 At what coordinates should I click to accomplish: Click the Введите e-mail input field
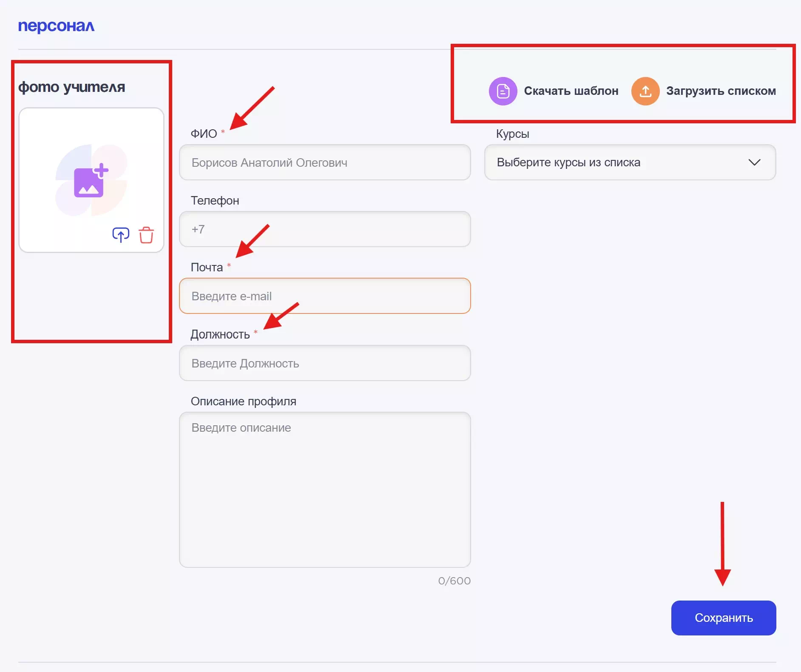pyautogui.click(x=325, y=296)
